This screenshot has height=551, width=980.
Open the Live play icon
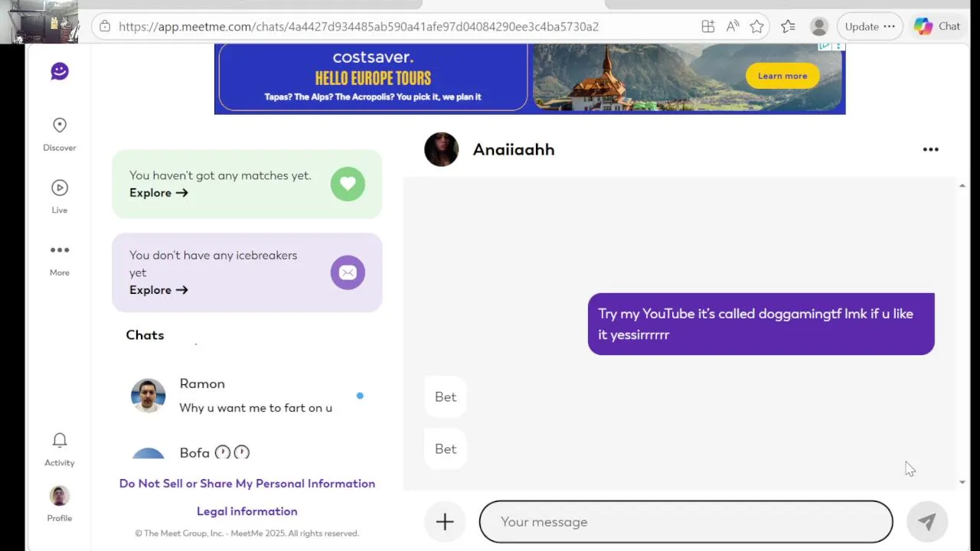60,187
